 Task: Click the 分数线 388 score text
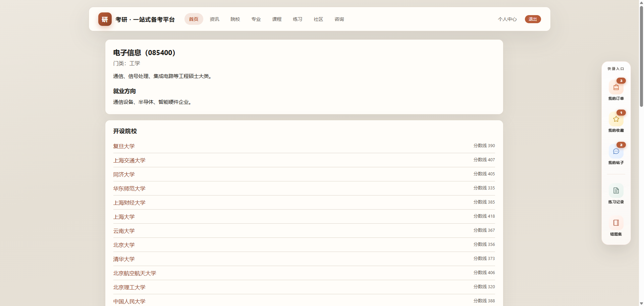click(484, 301)
